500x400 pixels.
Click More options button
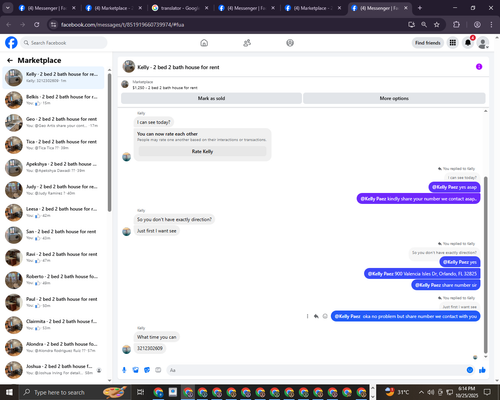click(x=394, y=98)
